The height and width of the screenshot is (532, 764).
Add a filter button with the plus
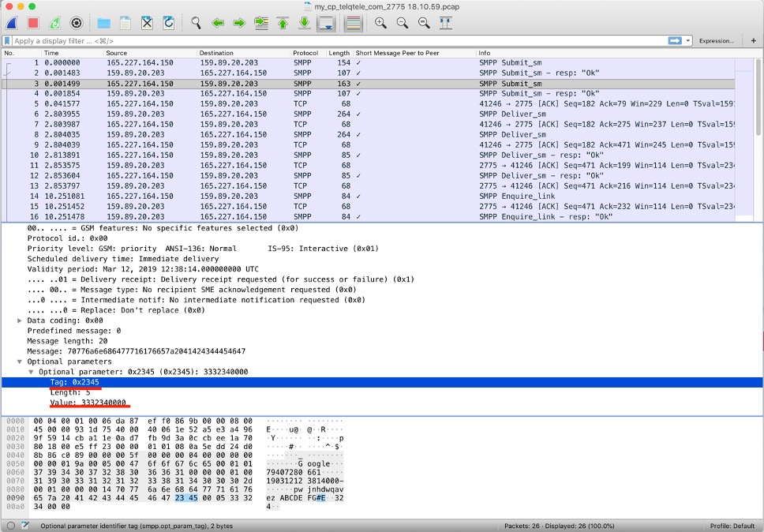753,40
